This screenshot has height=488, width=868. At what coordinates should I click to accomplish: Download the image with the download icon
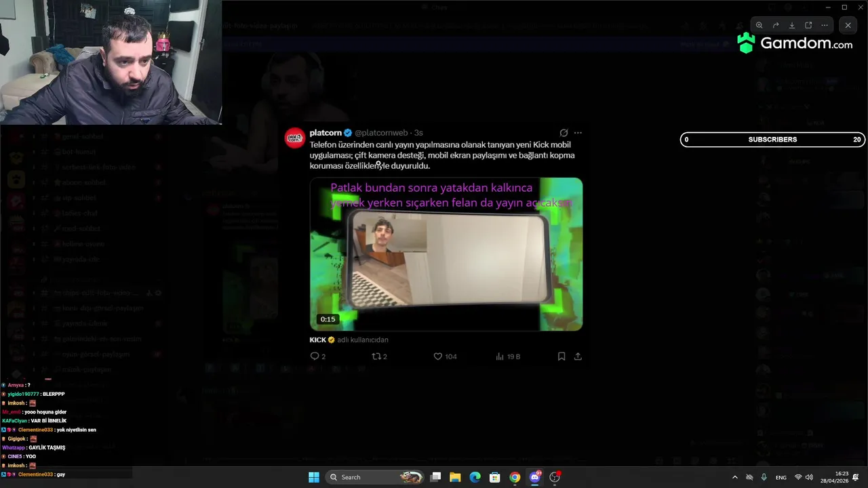[x=792, y=25]
